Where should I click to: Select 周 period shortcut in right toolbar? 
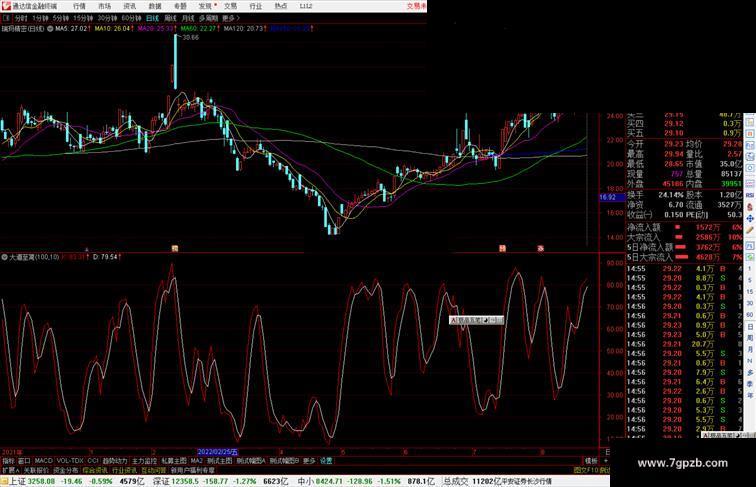click(x=750, y=338)
